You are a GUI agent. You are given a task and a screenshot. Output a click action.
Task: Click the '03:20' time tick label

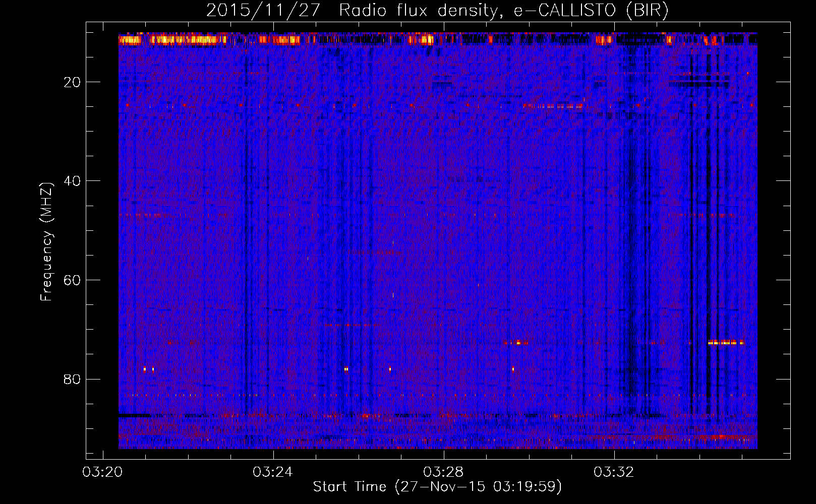pos(103,472)
